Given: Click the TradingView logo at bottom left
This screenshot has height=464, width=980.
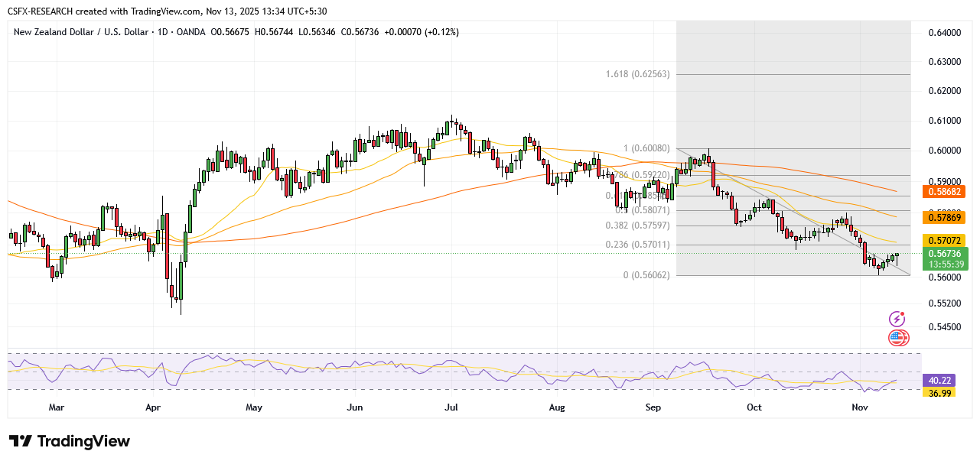Looking at the screenshot, I should click(x=70, y=442).
